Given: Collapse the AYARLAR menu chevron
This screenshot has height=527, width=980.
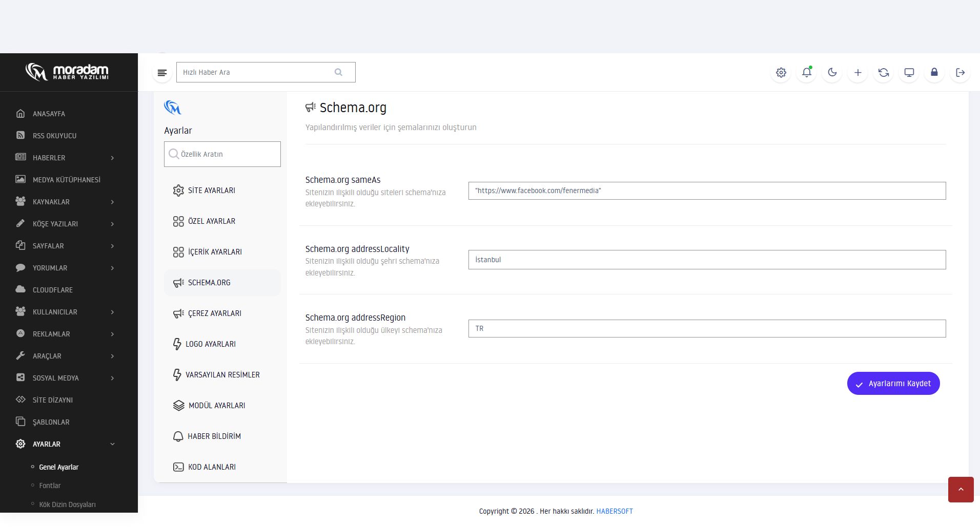Looking at the screenshot, I should (x=112, y=444).
